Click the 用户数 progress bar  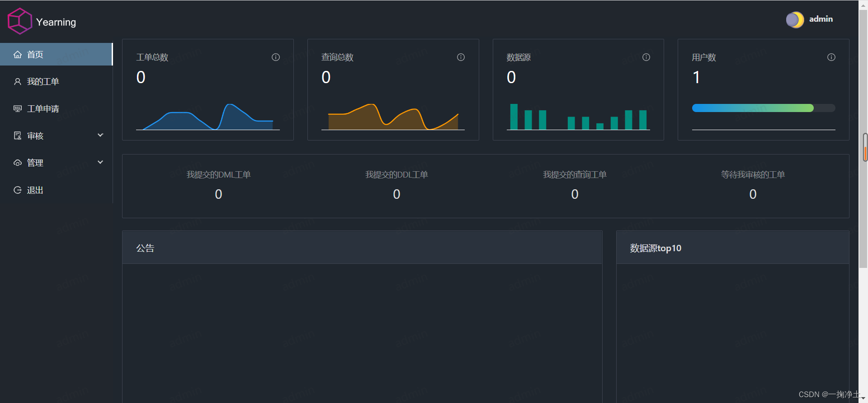click(x=763, y=108)
